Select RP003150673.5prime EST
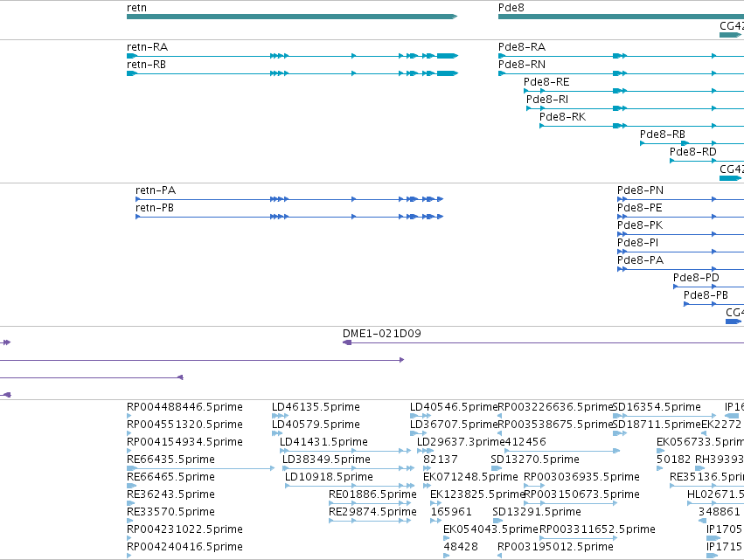The image size is (744, 560). [x=571, y=503]
